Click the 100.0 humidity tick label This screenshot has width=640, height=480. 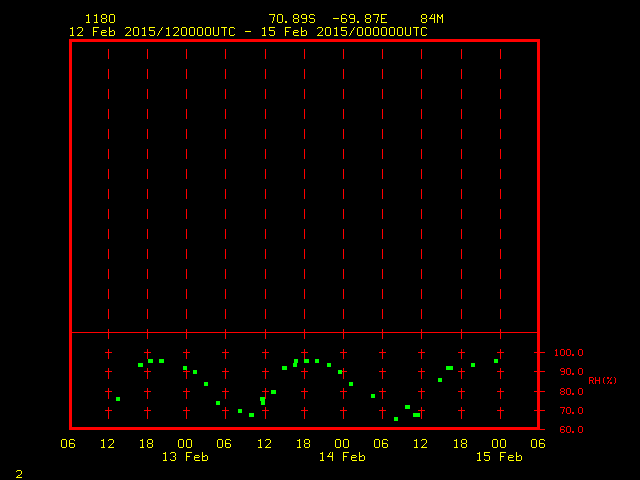click(x=569, y=353)
